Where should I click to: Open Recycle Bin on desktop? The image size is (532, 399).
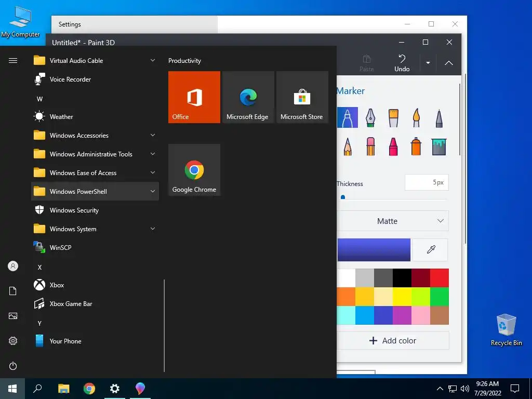[506, 330]
